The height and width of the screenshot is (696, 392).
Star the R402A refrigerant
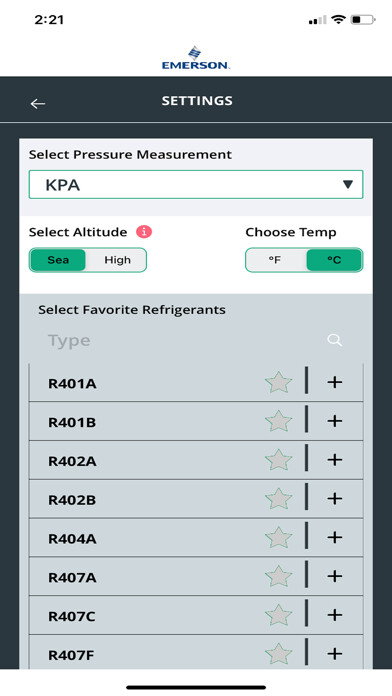(278, 460)
